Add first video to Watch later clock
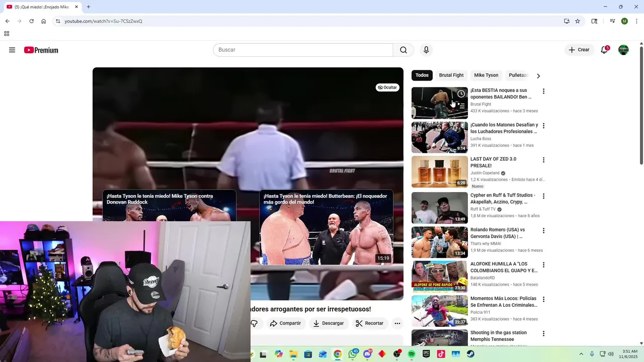The height and width of the screenshot is (362, 644). (x=461, y=94)
